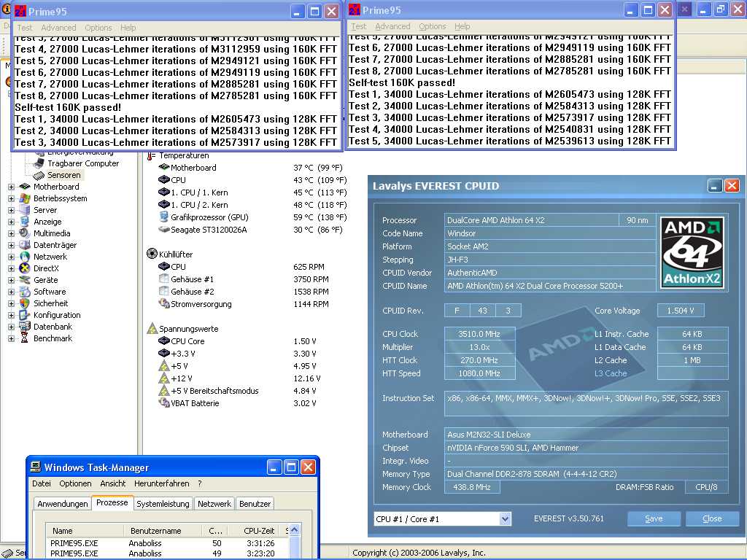Expand the Software tree node
The width and height of the screenshot is (747, 560).
click(12, 292)
